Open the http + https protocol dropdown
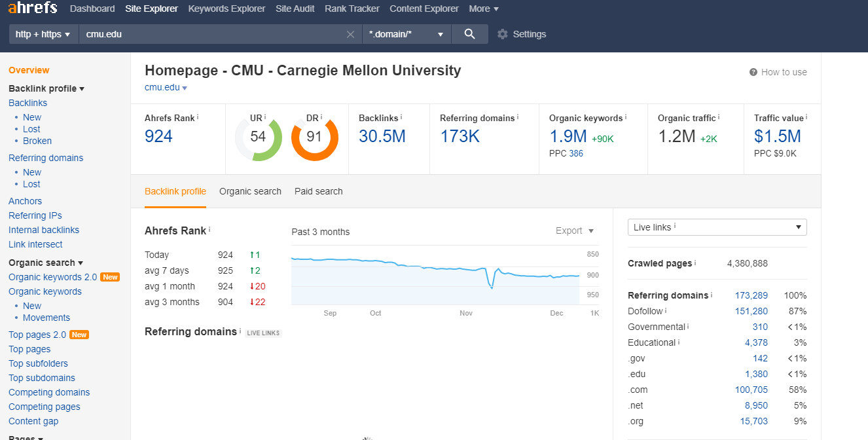Viewport: 868px width, 440px height. tap(43, 33)
